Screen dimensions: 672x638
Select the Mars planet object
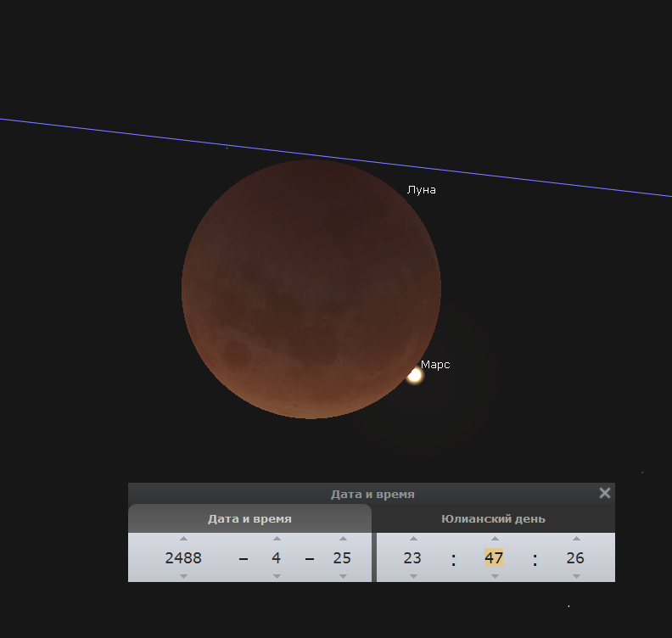pos(414,375)
